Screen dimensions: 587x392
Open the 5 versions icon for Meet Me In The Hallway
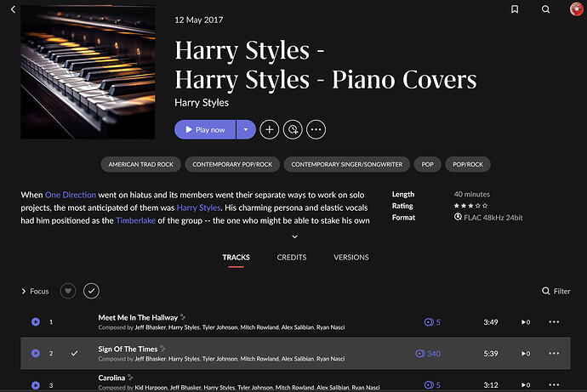point(432,322)
